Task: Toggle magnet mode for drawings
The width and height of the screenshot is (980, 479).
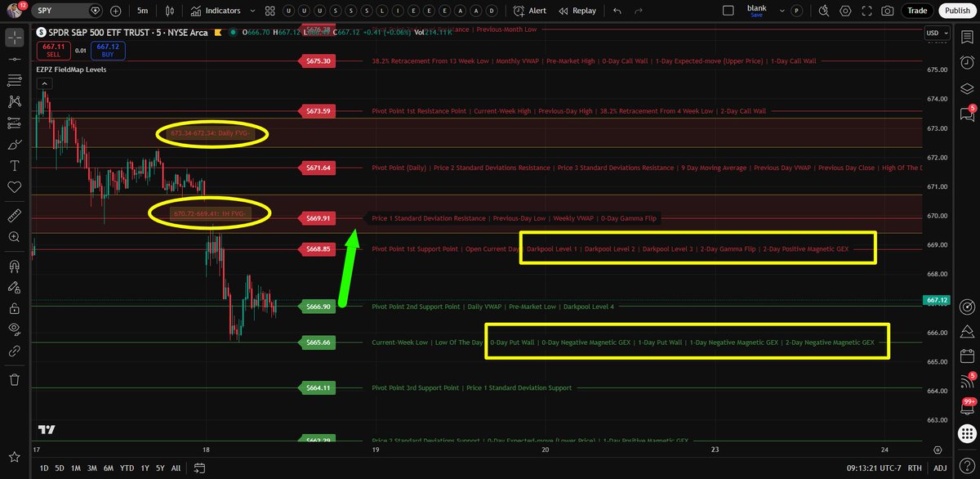Action: (14, 266)
